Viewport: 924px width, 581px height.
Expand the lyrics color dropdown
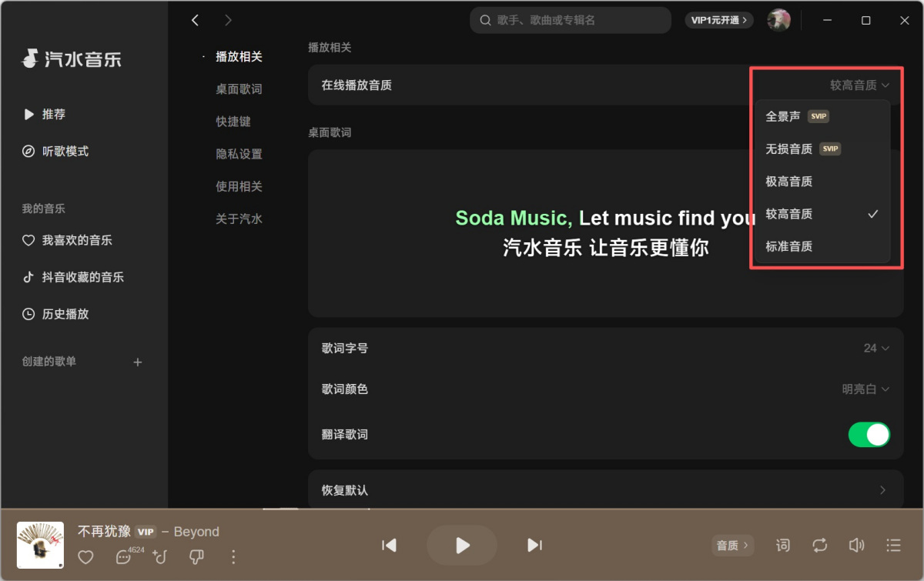click(865, 389)
